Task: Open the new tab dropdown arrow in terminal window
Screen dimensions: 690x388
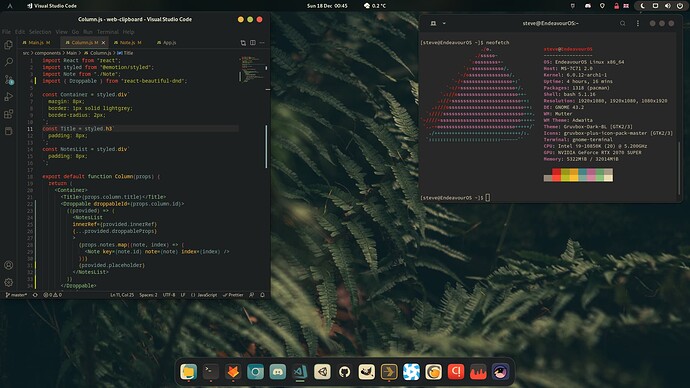Action: pyautogui.click(x=444, y=23)
